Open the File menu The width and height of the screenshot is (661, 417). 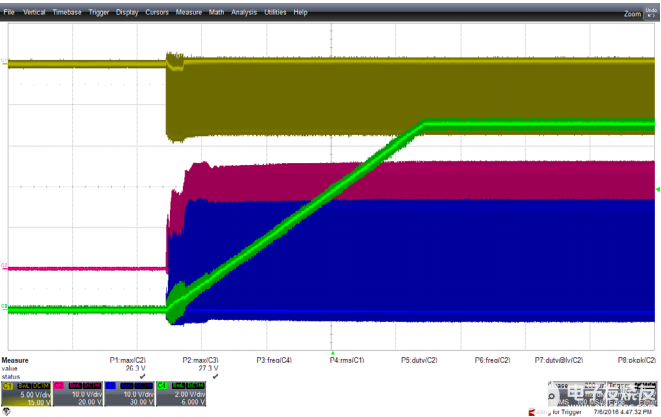[9, 12]
